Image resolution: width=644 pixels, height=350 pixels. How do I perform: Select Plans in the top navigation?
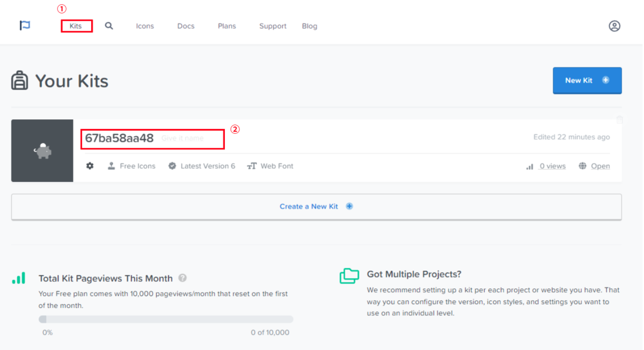(x=227, y=26)
